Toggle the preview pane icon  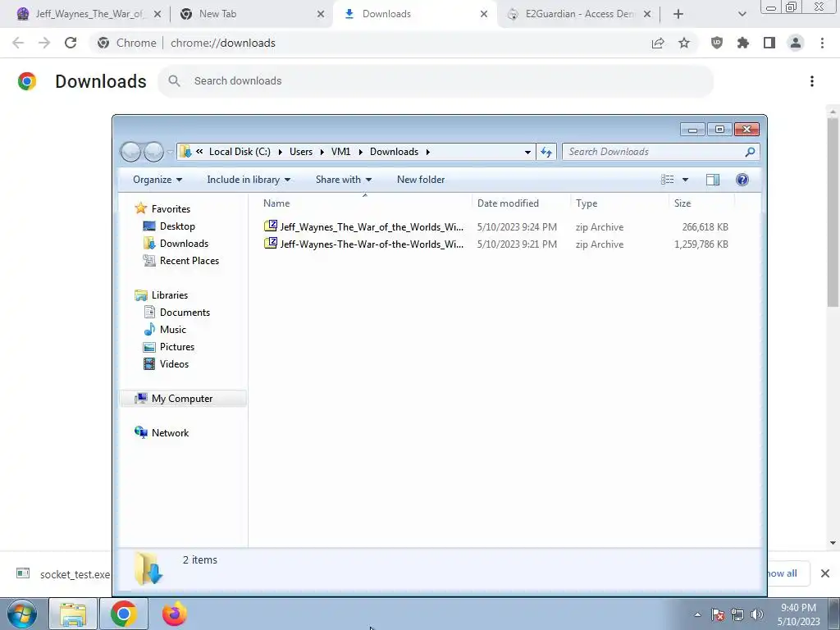coord(713,180)
